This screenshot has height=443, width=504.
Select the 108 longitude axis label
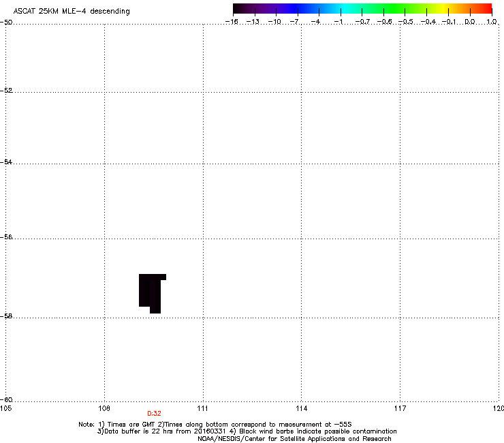point(104,408)
